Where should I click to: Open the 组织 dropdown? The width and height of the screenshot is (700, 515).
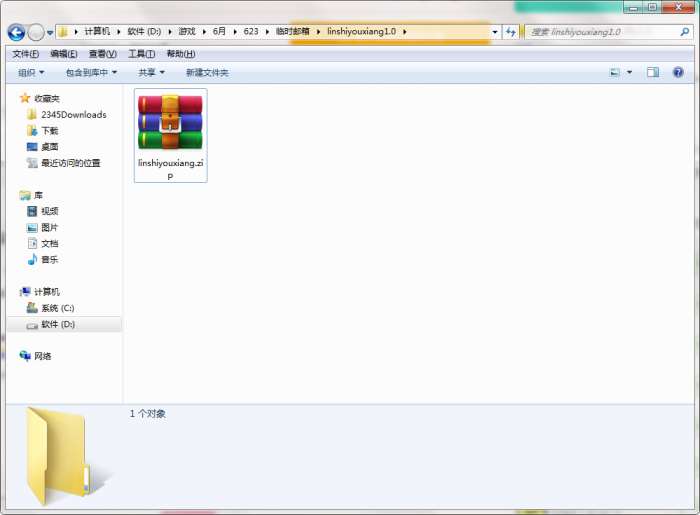point(31,72)
